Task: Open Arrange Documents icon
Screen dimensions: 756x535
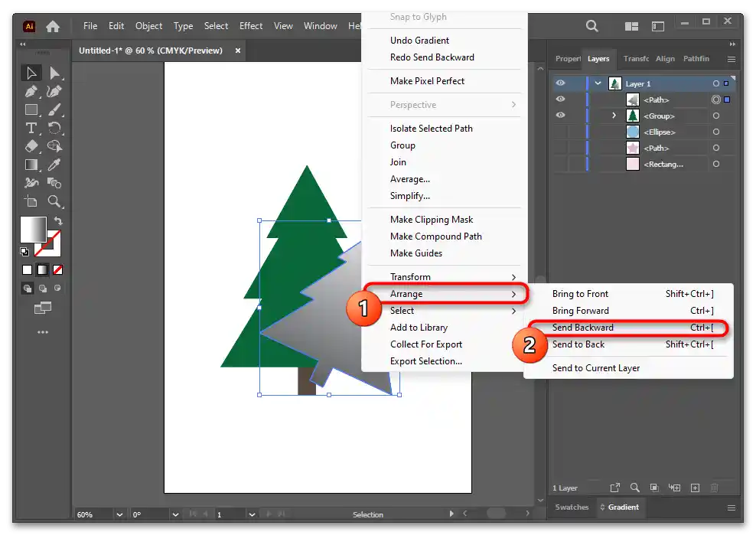Action: click(631, 26)
